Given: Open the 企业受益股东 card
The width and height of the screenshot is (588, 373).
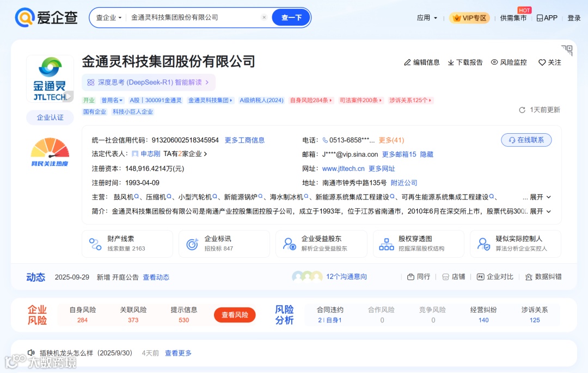Looking at the screenshot, I should click(x=321, y=244).
